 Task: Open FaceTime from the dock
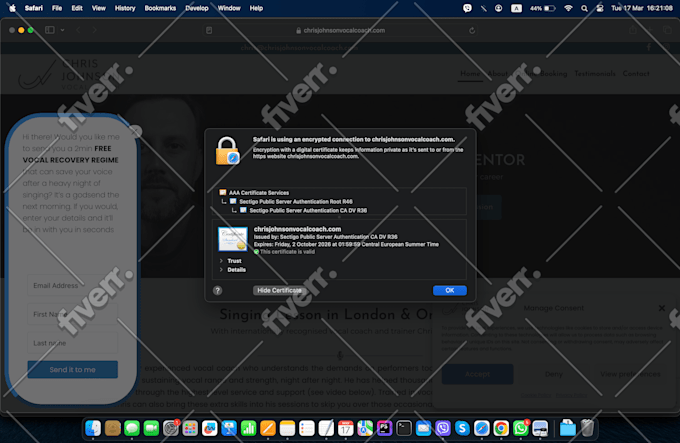pyautogui.click(x=151, y=428)
